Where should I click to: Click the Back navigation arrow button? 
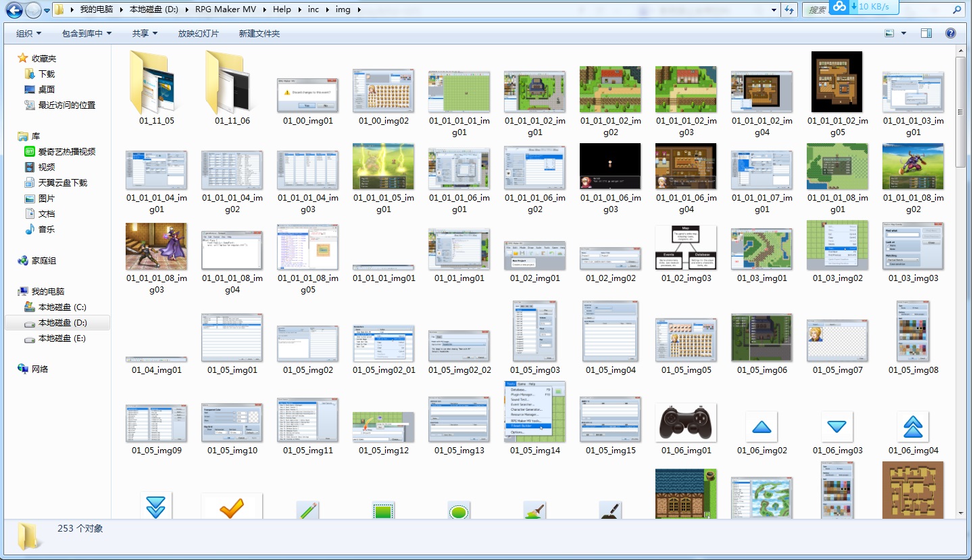pos(14,10)
